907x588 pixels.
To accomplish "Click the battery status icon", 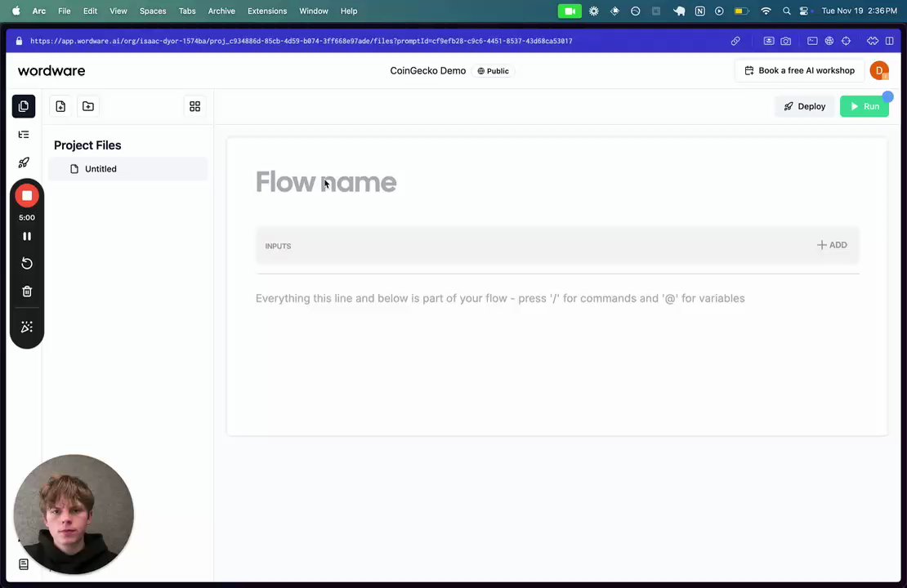I will click(x=742, y=11).
